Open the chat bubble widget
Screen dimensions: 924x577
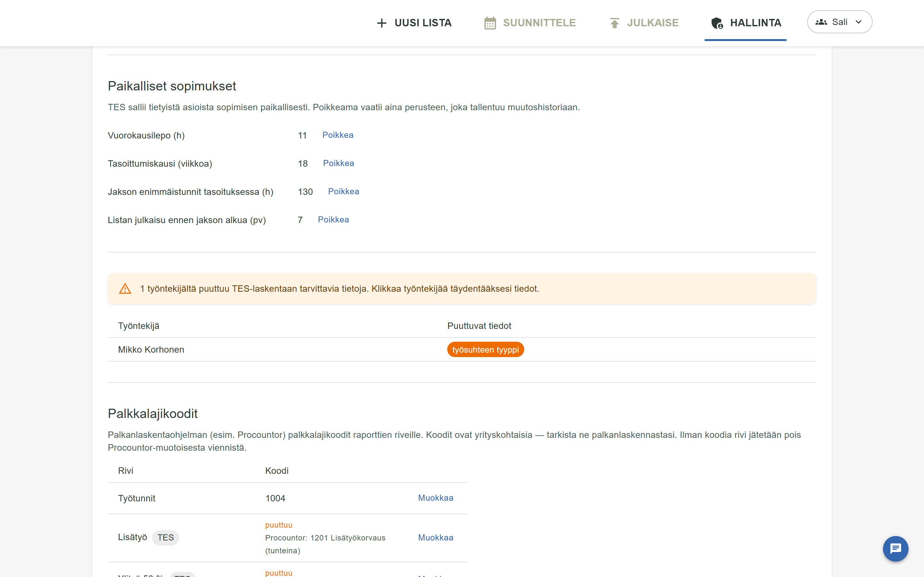coord(895,548)
